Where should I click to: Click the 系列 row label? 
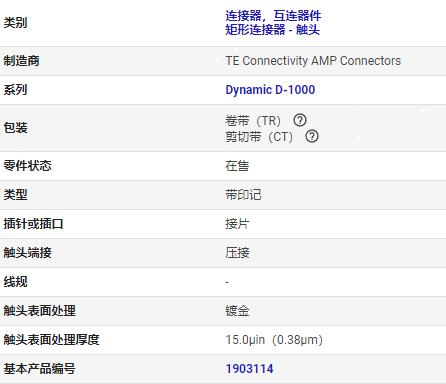[x=15, y=90]
